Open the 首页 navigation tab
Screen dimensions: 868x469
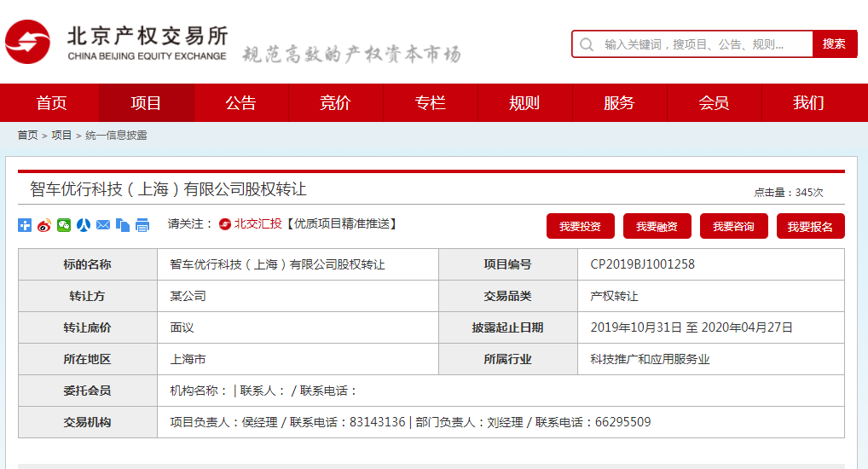51,103
